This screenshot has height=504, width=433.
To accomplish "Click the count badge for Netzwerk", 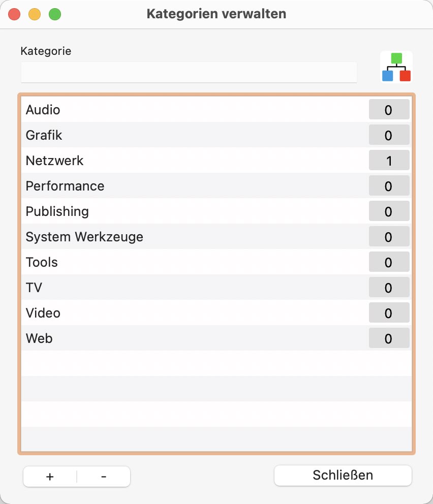I will (x=389, y=161).
